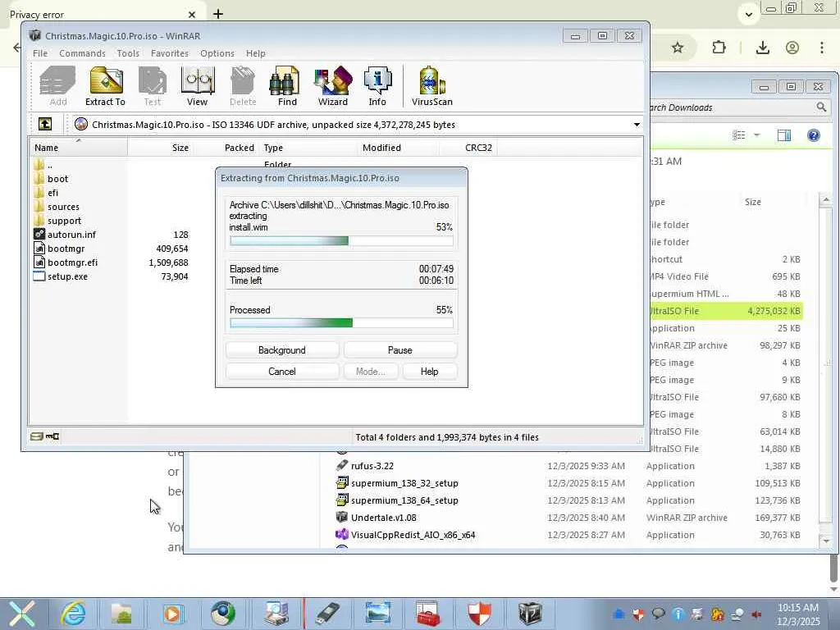840x630 pixels.
Task: Select supermium_138_32_setup in Explorer
Action: (x=404, y=482)
